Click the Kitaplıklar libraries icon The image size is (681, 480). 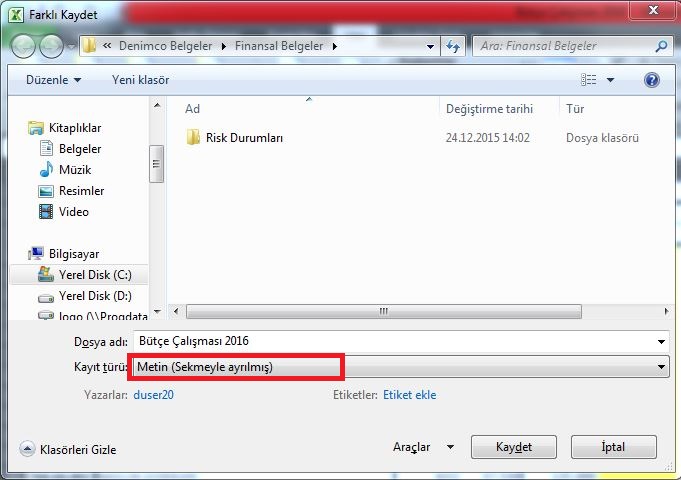(x=36, y=128)
